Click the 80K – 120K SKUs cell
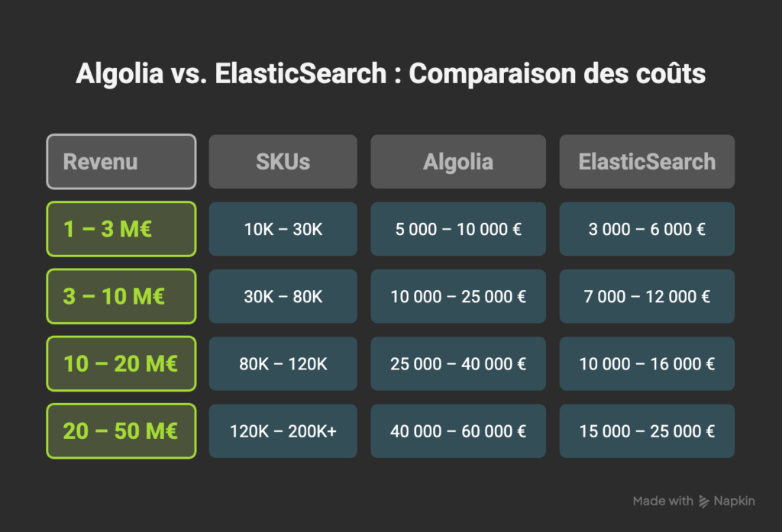 tap(283, 363)
